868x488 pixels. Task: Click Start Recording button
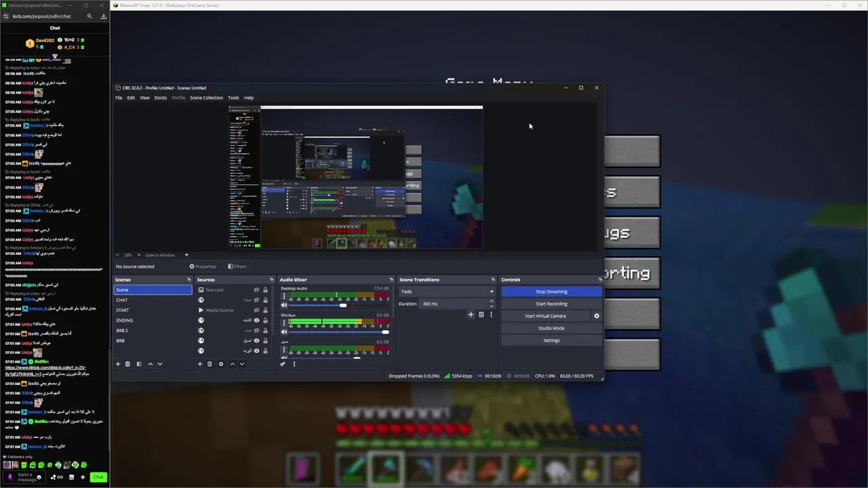point(551,304)
